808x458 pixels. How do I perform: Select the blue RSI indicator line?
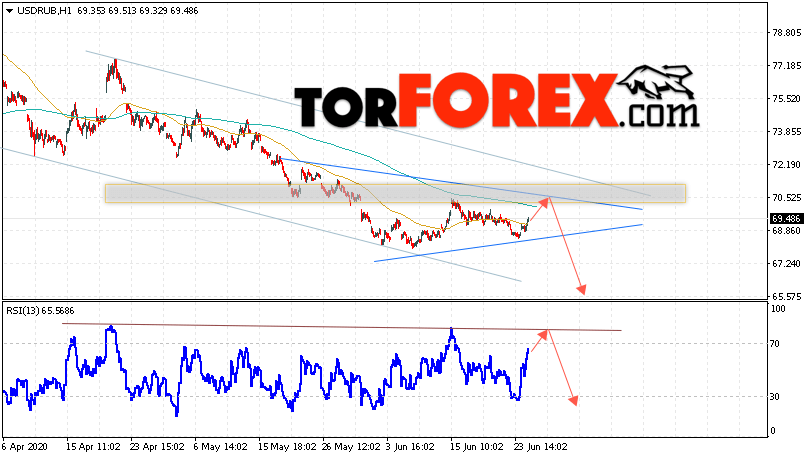pyautogui.click(x=265, y=371)
